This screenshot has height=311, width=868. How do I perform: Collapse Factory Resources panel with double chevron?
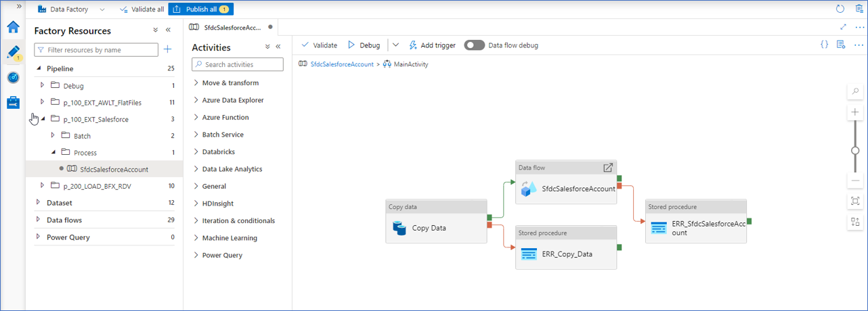(x=167, y=30)
